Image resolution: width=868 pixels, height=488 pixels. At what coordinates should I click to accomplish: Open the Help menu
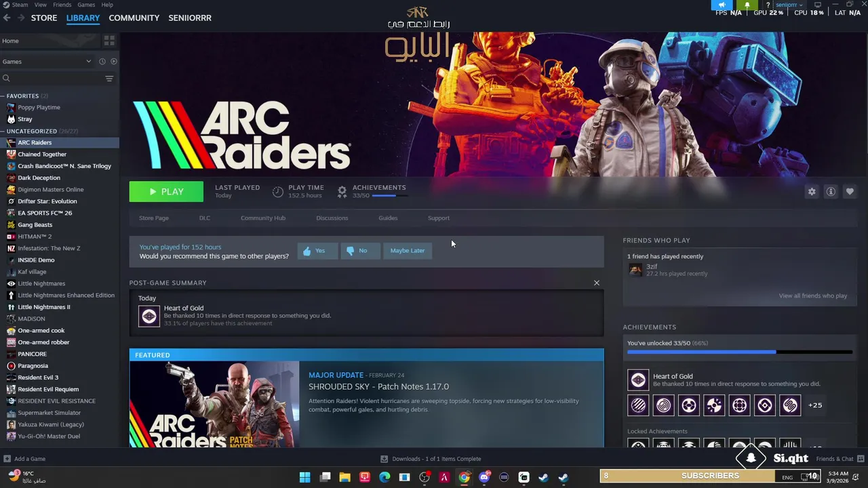(x=107, y=5)
